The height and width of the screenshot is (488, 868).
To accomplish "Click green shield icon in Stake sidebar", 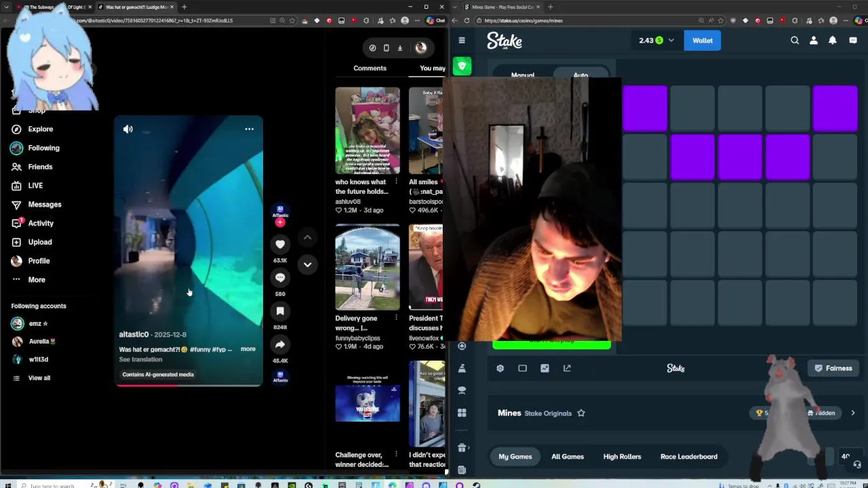I will (x=462, y=66).
